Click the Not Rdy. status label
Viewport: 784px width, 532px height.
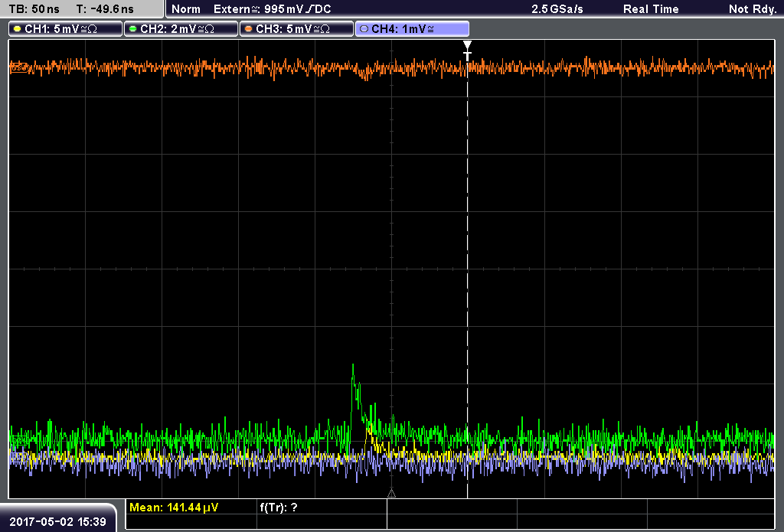click(x=753, y=9)
